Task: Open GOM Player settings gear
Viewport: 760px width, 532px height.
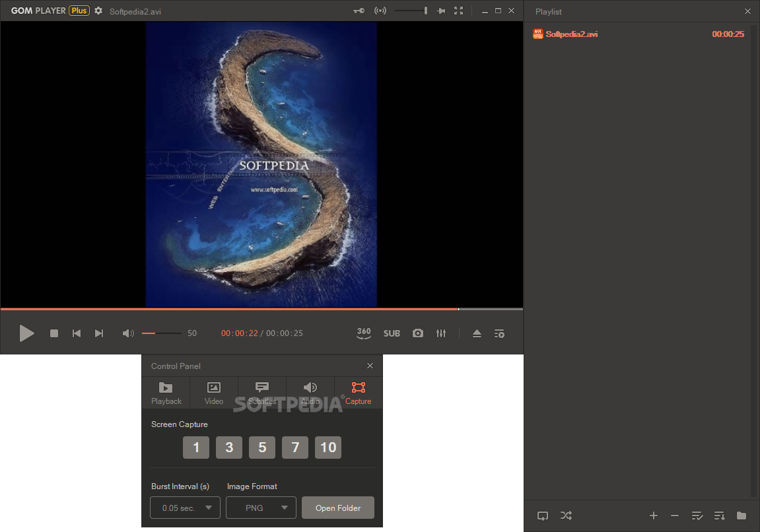Action: (98, 11)
